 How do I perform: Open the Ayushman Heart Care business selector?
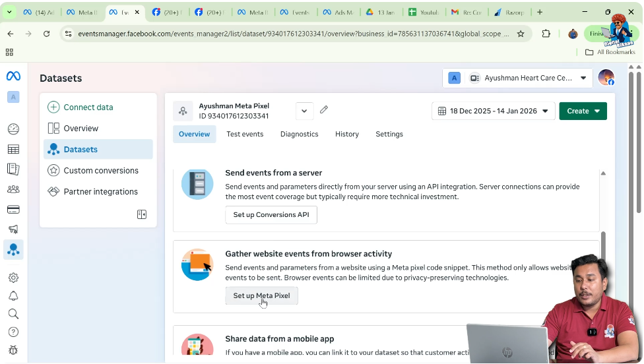click(517, 78)
